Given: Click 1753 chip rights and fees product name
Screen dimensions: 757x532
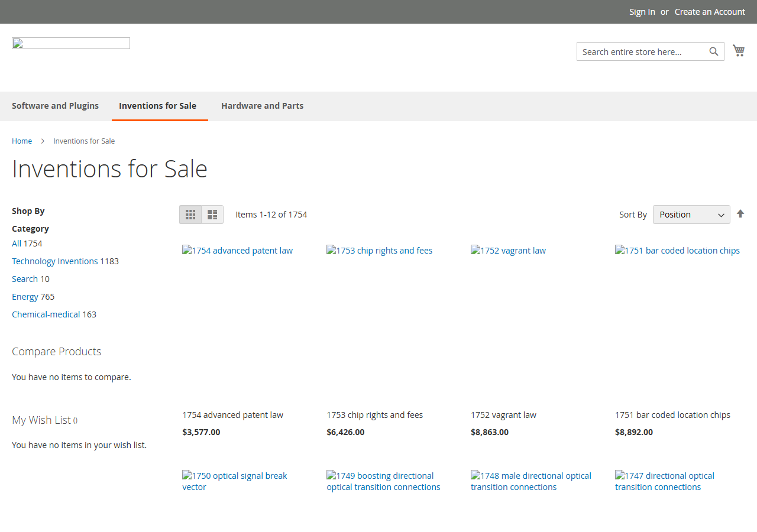Looking at the screenshot, I should 374,415.
